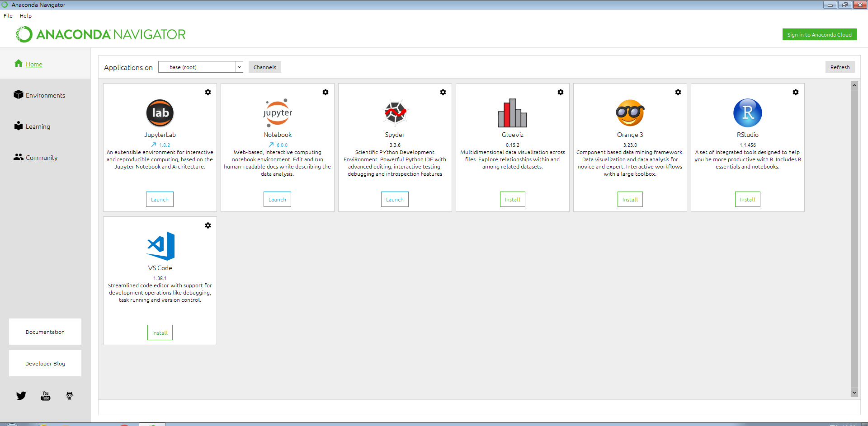The height and width of the screenshot is (426, 868).
Task: Click the Twitter bird icon
Action: pos(21,396)
